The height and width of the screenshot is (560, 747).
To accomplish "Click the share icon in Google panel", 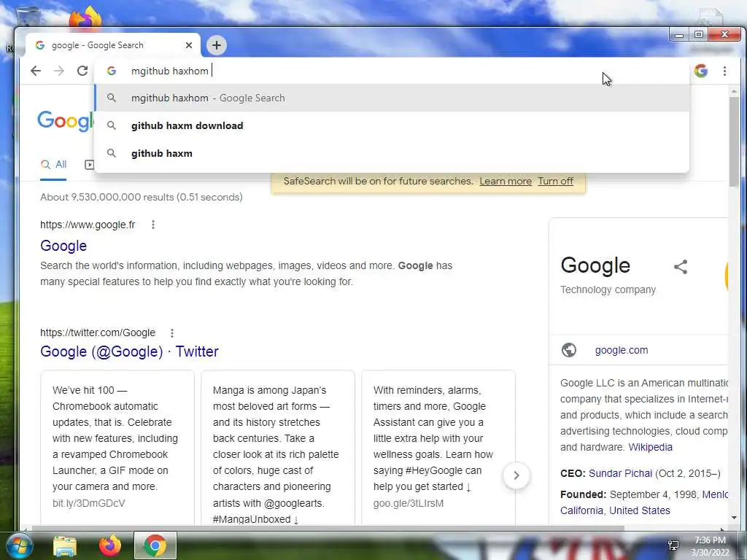I will tap(681, 267).
